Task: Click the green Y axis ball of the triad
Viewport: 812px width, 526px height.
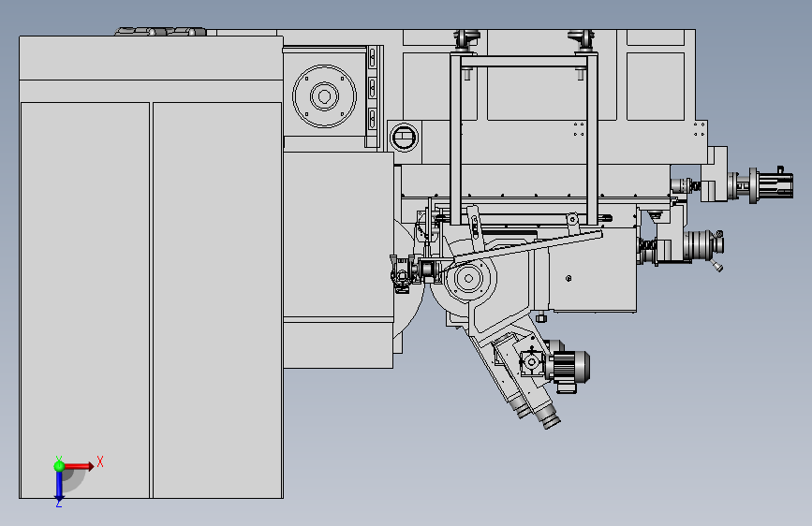Action: 59,466
